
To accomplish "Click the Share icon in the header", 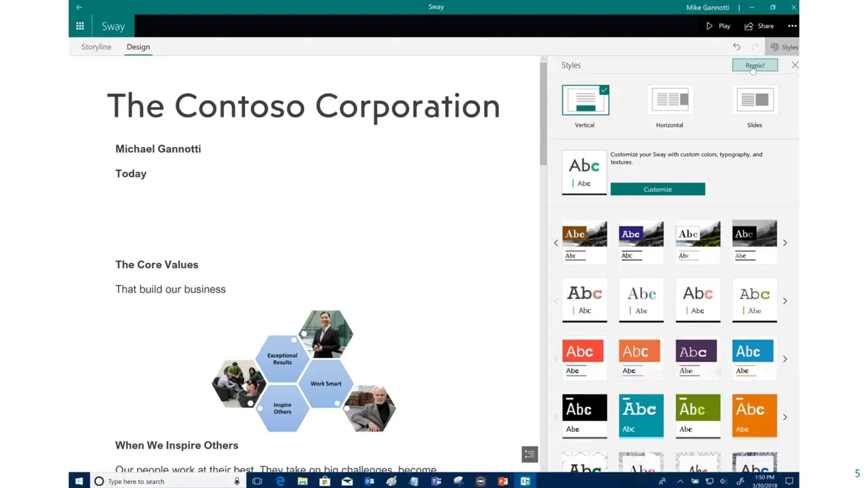I will pos(749,26).
